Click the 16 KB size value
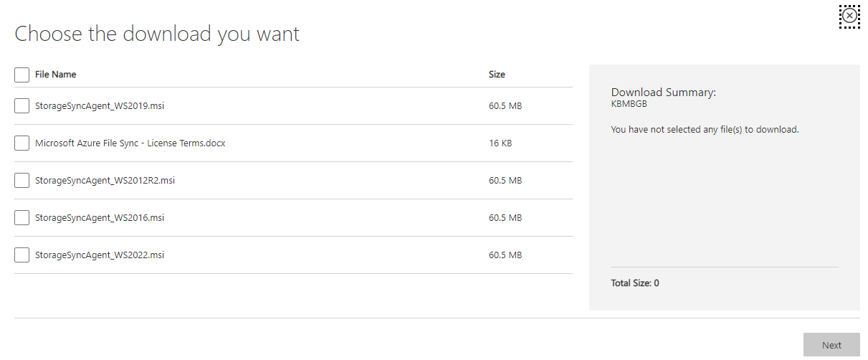 click(500, 143)
